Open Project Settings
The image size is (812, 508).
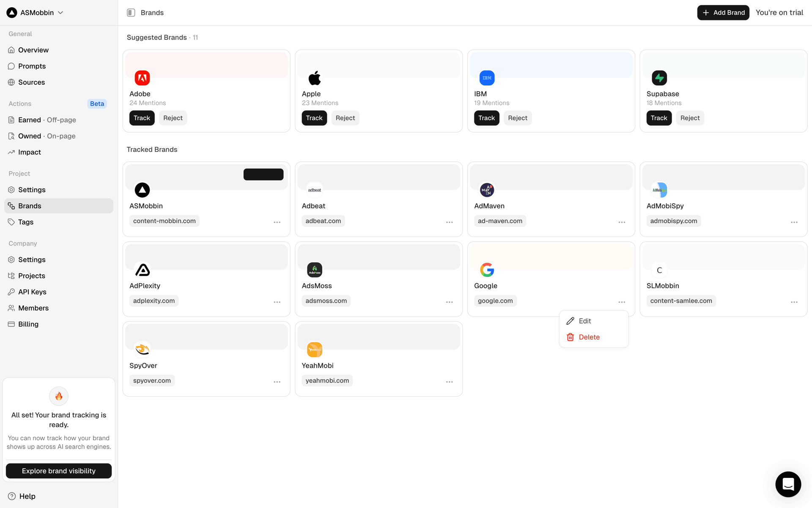tap(59, 190)
